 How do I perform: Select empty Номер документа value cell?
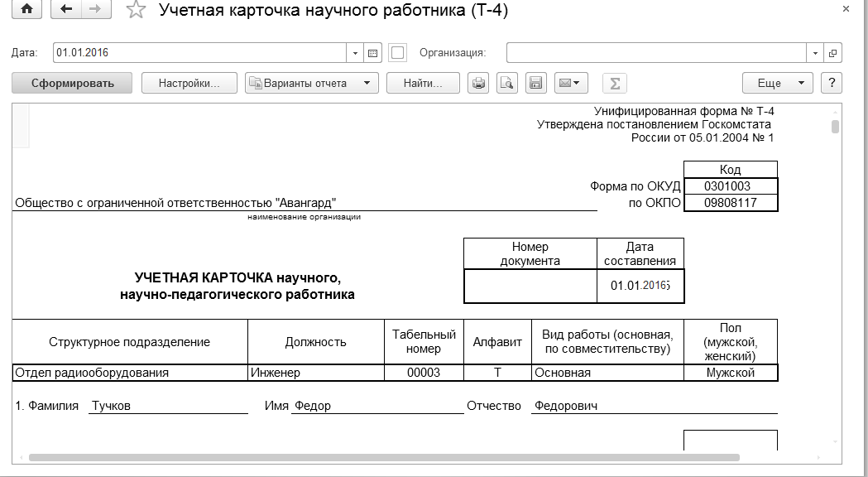(x=530, y=286)
